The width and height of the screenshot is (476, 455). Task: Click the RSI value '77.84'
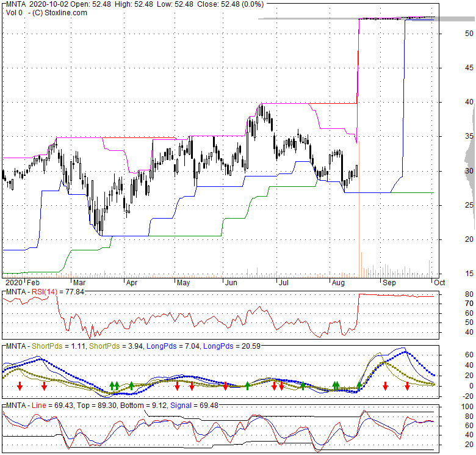[x=74, y=292]
